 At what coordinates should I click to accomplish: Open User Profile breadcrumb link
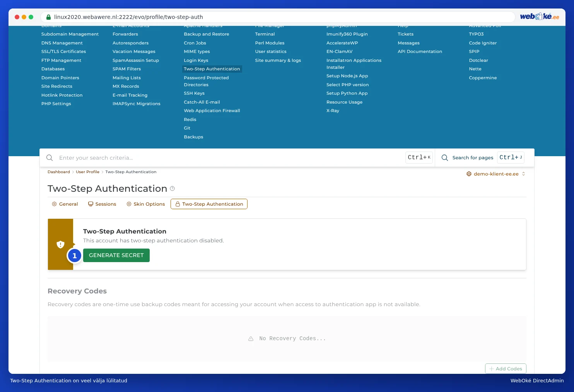pos(87,172)
